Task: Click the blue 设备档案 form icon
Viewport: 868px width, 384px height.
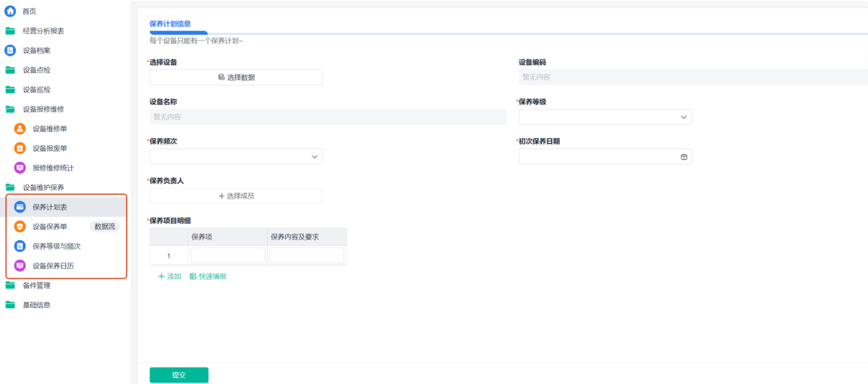Action: tap(10, 51)
